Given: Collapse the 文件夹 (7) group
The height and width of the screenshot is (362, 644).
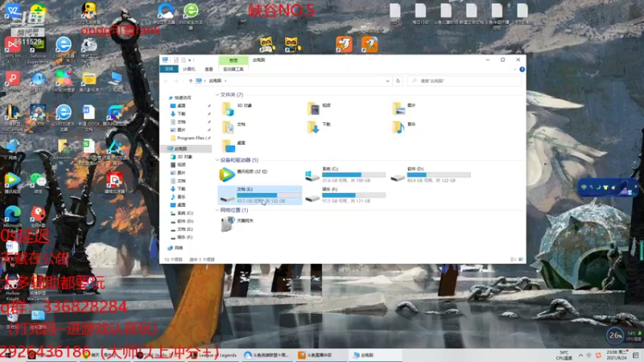Looking at the screenshot, I should pyautogui.click(x=217, y=95).
